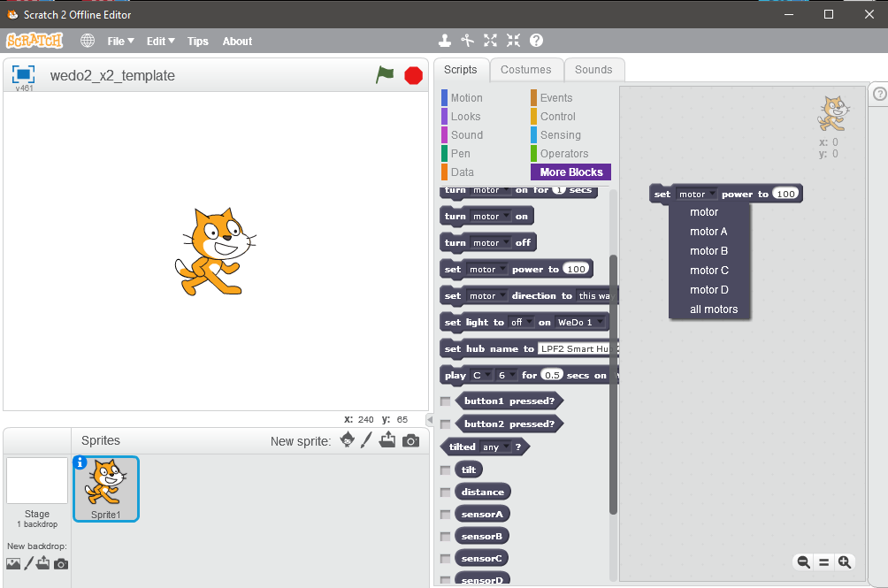Open the octave 6 dropdown in play block
Screen dimensions: 888x588
point(506,375)
